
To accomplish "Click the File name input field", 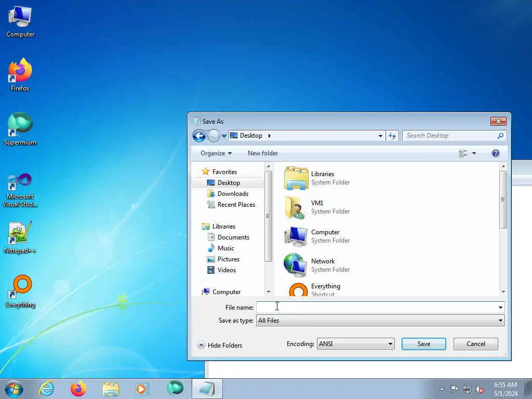I will [376, 308].
